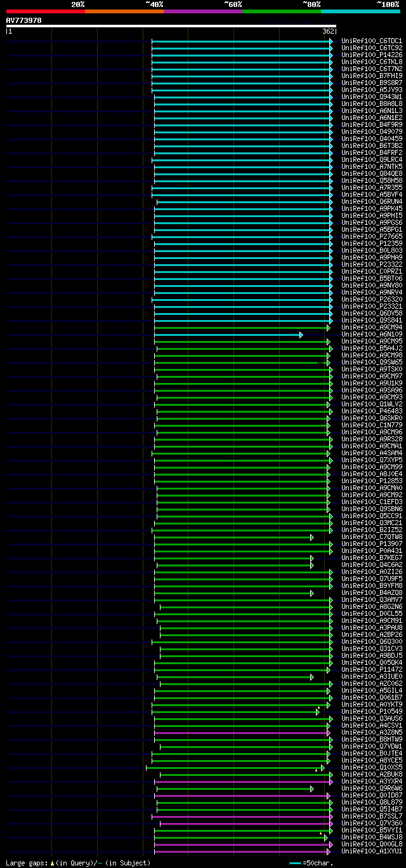406x868 pixels.
Task: Open hit UniRef100_Q9LRC4
Action: (x=372, y=160)
